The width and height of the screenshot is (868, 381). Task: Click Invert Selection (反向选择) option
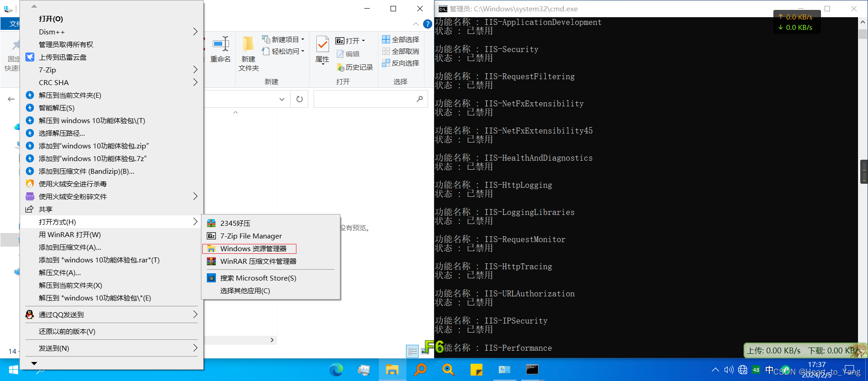point(401,63)
